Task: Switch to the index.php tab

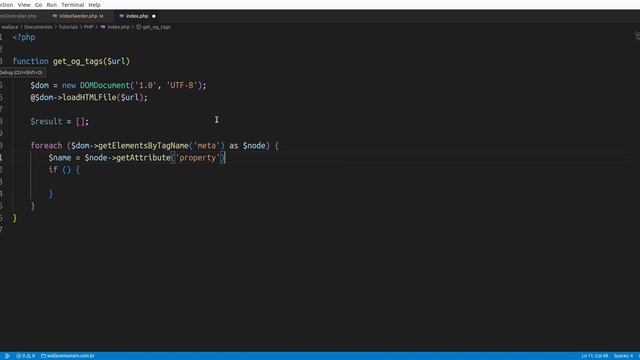Action: pos(137,16)
